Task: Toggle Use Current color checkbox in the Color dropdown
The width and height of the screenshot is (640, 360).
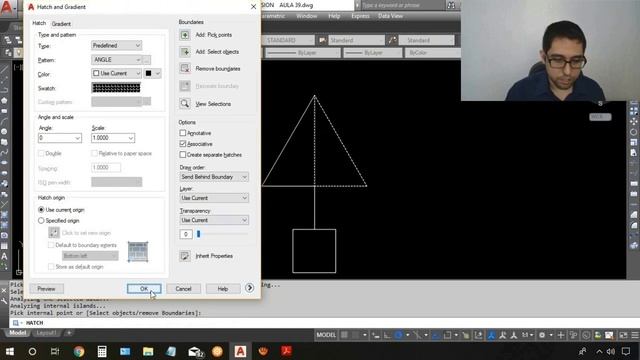Action: [96, 73]
